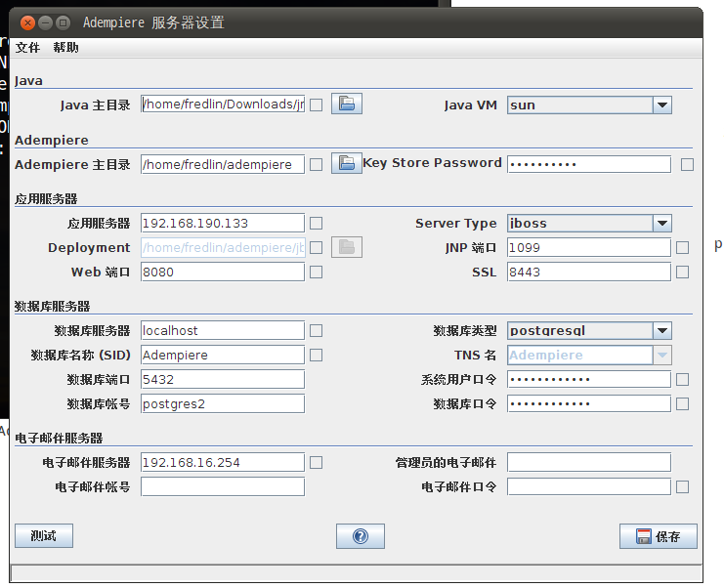724x588 pixels.
Task: Click the 电子邮件帐号 empty field
Action: (x=223, y=487)
